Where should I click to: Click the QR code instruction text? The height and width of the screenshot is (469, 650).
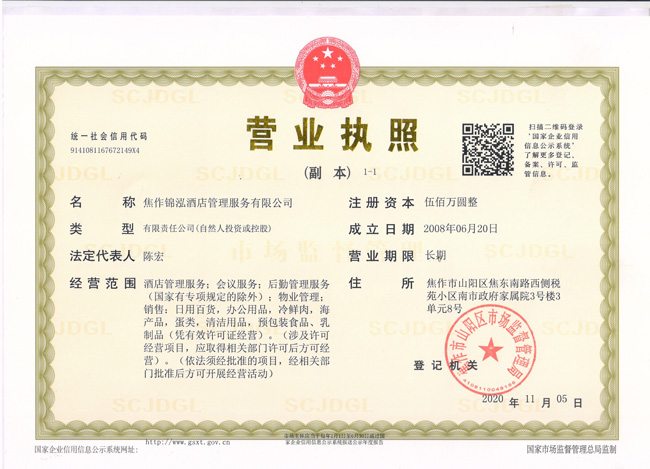pos(565,150)
